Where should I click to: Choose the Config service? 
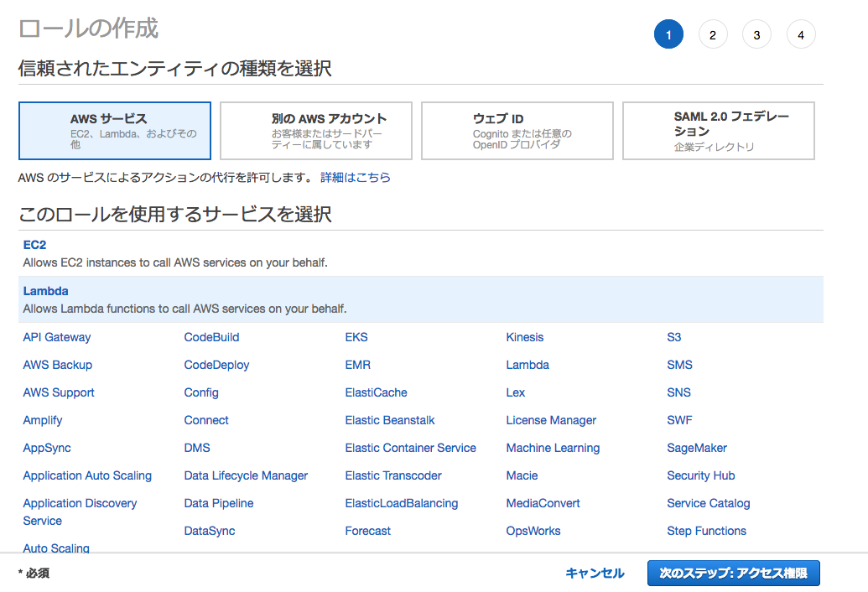[x=201, y=392]
